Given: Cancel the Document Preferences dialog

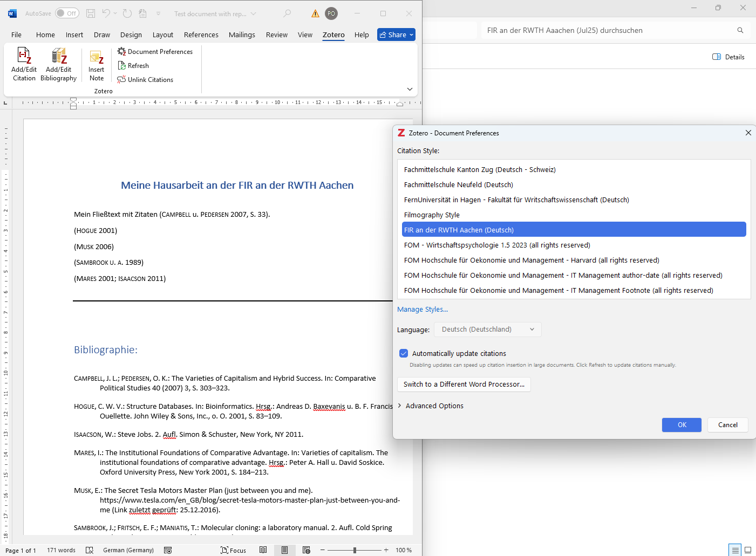Looking at the screenshot, I should coord(728,425).
